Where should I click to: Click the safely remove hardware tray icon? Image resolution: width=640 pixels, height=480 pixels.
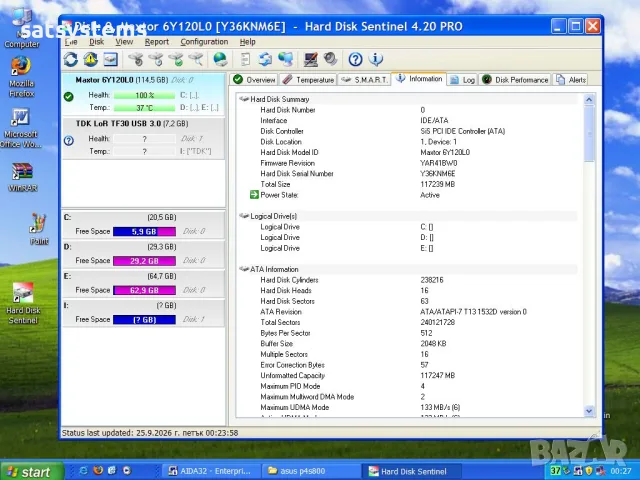(x=566, y=471)
